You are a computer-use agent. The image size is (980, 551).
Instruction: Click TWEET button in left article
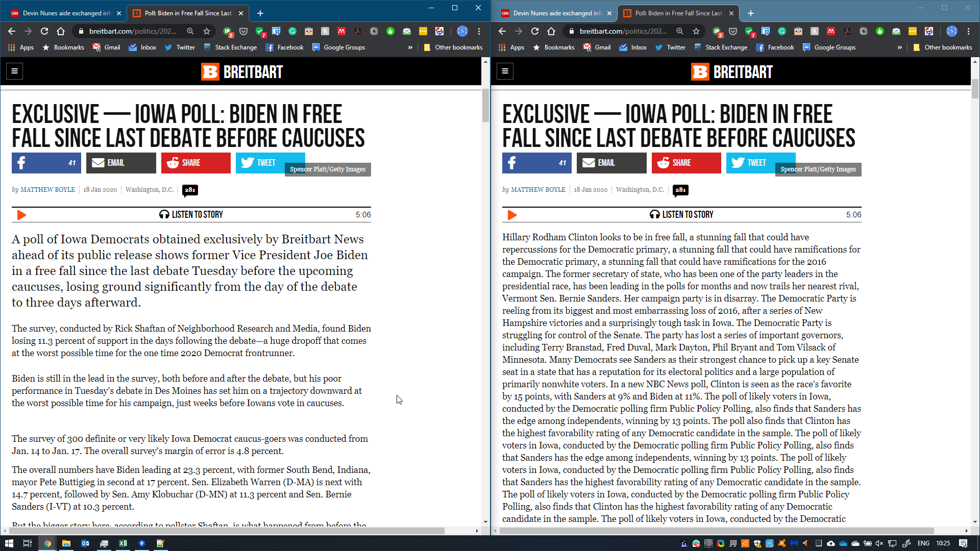tap(259, 163)
